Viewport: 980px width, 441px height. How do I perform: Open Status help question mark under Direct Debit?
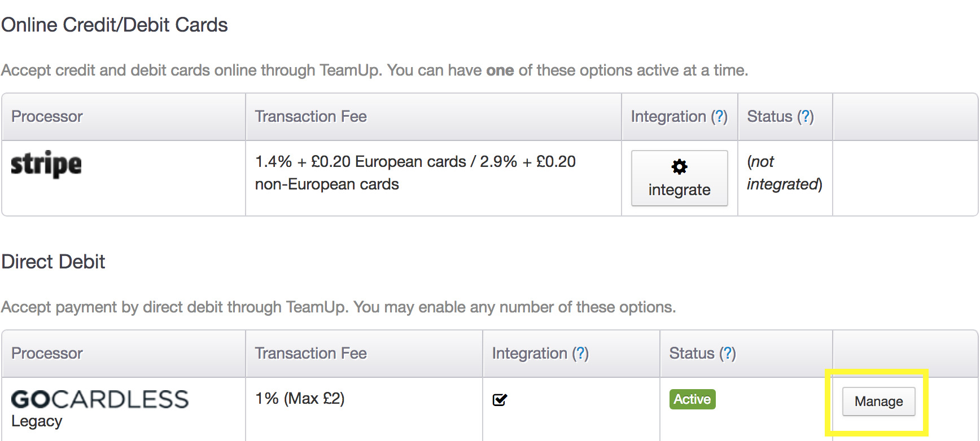click(x=728, y=353)
